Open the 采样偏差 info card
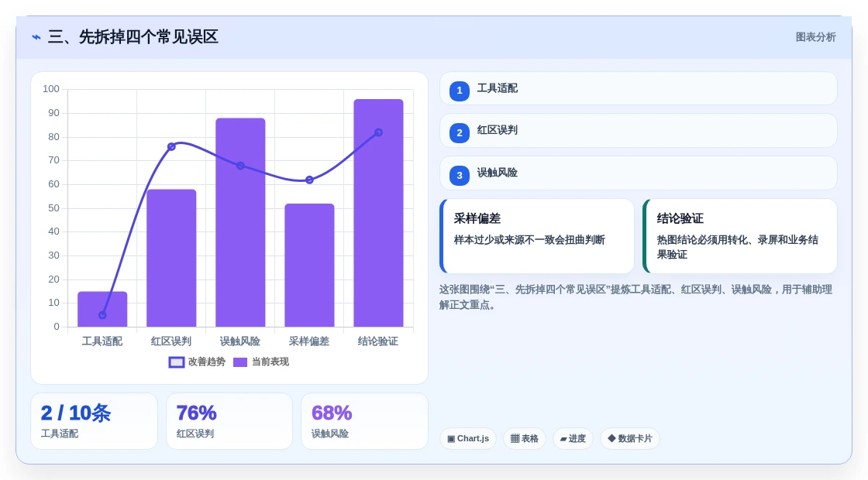 (x=537, y=236)
